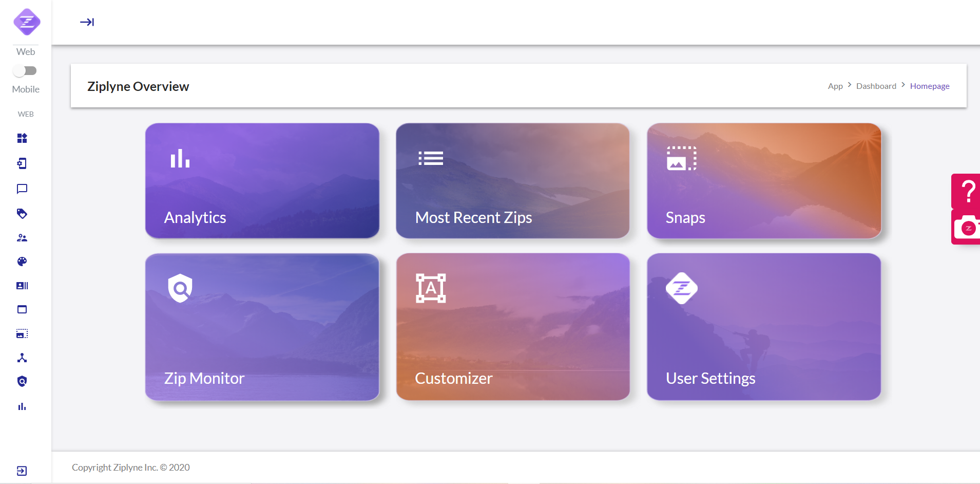Click the Homepage breadcrumb link

coord(930,86)
